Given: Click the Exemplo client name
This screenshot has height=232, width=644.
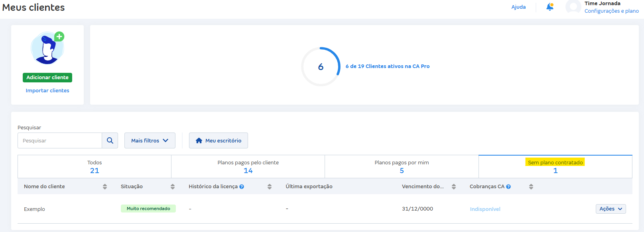Looking at the screenshot, I should pos(34,209).
